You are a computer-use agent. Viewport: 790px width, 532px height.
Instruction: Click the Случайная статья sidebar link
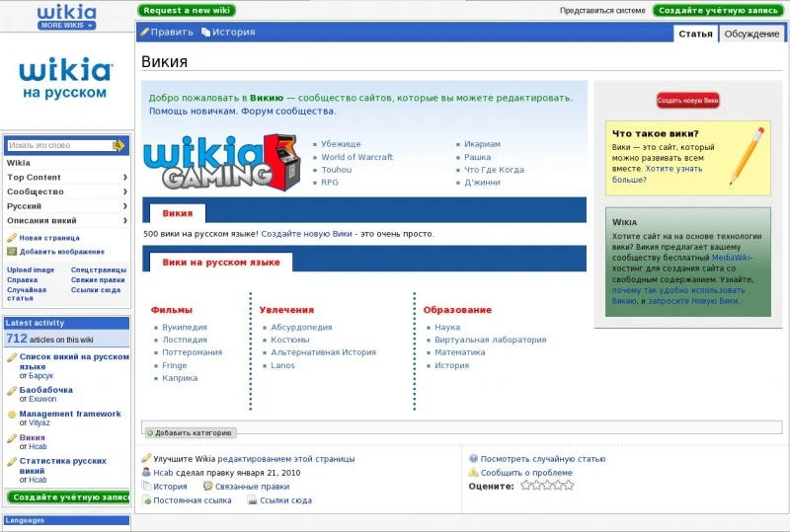[27, 294]
